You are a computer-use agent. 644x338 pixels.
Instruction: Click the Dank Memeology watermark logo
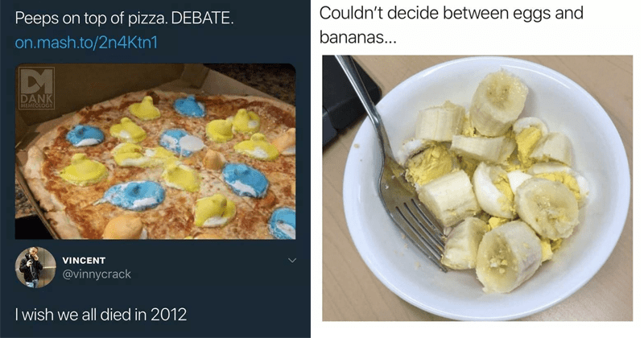point(36,88)
